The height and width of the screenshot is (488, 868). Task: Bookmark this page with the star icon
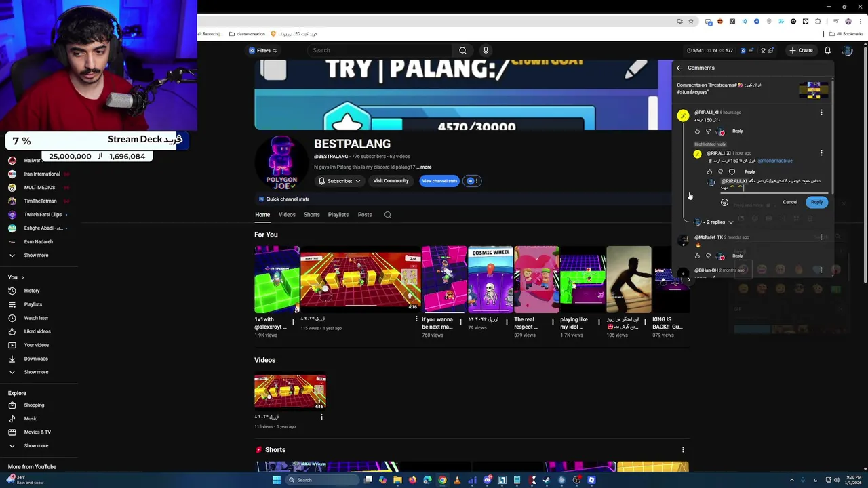691,21
